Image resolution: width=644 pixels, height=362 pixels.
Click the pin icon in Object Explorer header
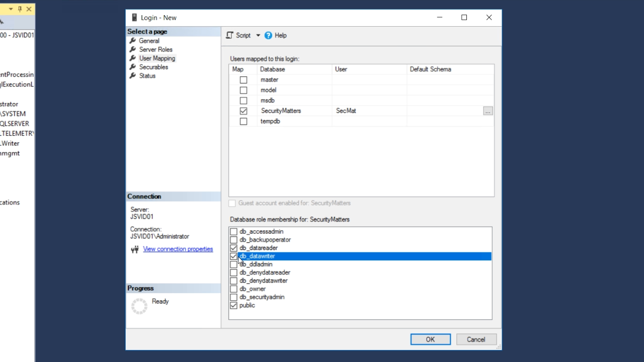pos(20,9)
